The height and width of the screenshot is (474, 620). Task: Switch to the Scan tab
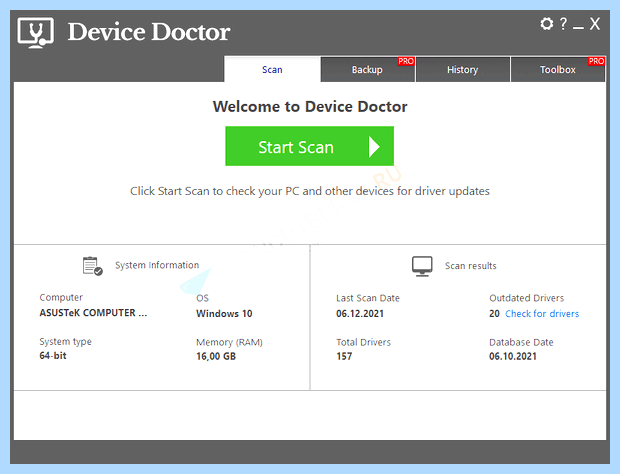click(x=272, y=70)
